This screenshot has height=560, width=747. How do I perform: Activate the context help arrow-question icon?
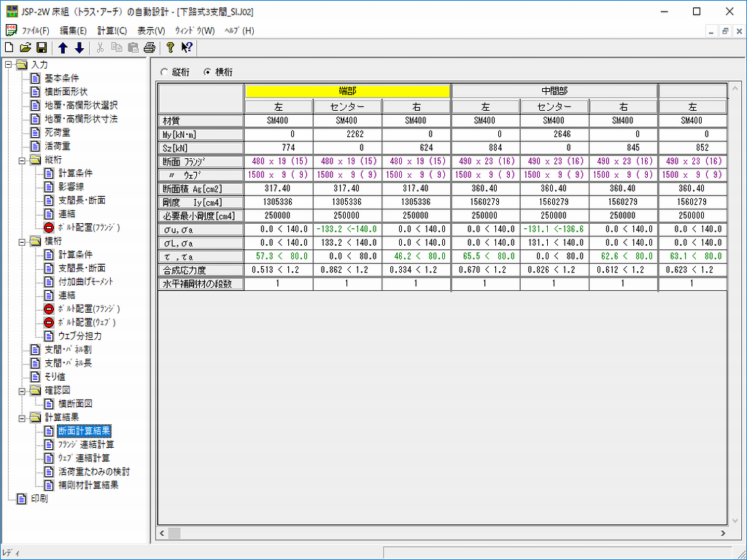tap(186, 48)
